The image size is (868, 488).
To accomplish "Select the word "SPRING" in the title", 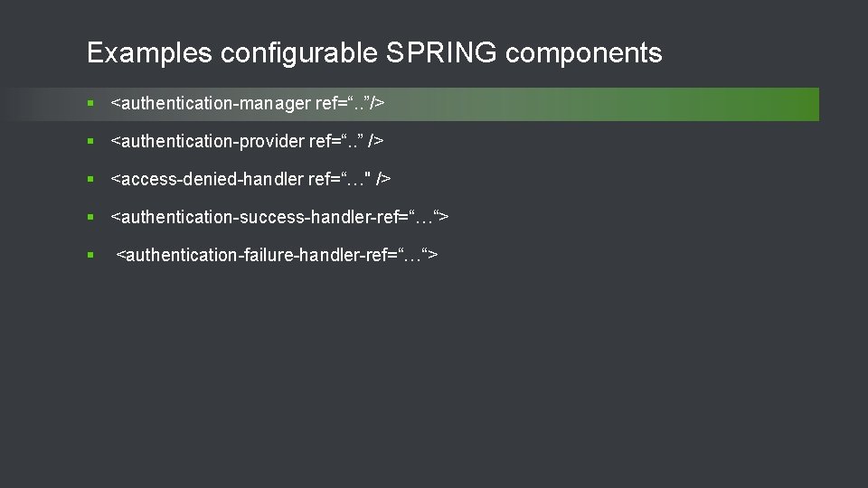I will (x=440, y=53).
